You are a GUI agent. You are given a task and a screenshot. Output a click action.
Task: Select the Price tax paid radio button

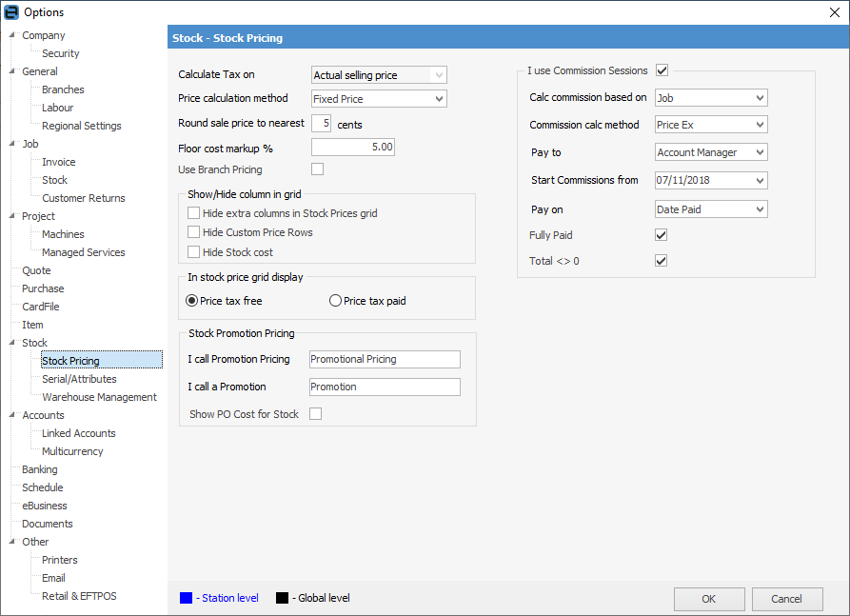pos(335,301)
